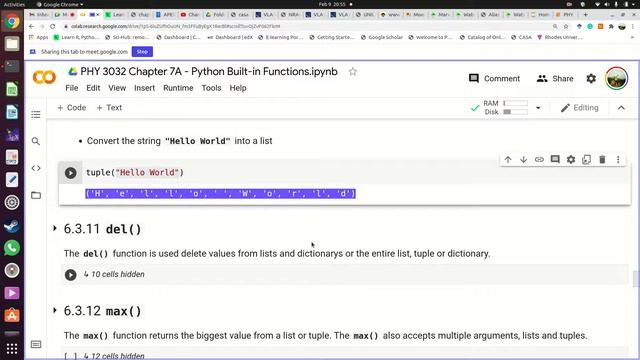Open WhatsApp from the Ubuntu dock
Viewport: 640px width, 360px height.
(12, 248)
